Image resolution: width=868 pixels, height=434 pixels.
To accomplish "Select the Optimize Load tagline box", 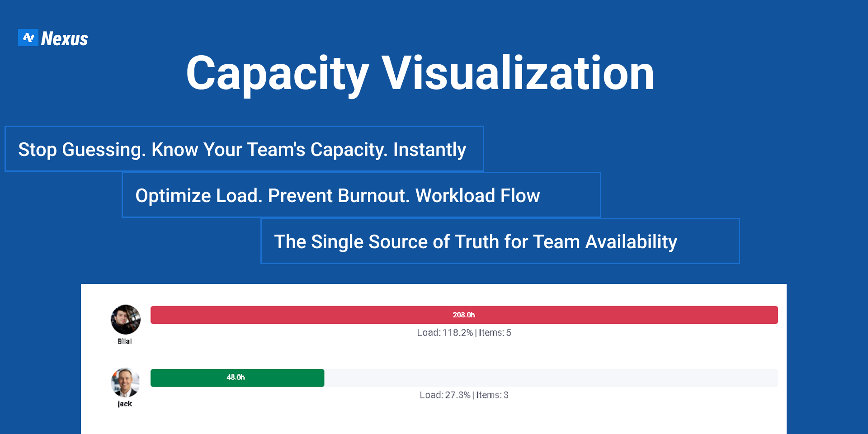I will tap(361, 195).
